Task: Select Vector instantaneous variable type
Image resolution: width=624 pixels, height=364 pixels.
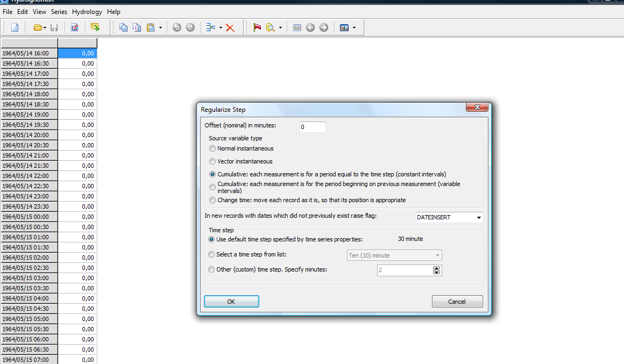Action: click(212, 161)
